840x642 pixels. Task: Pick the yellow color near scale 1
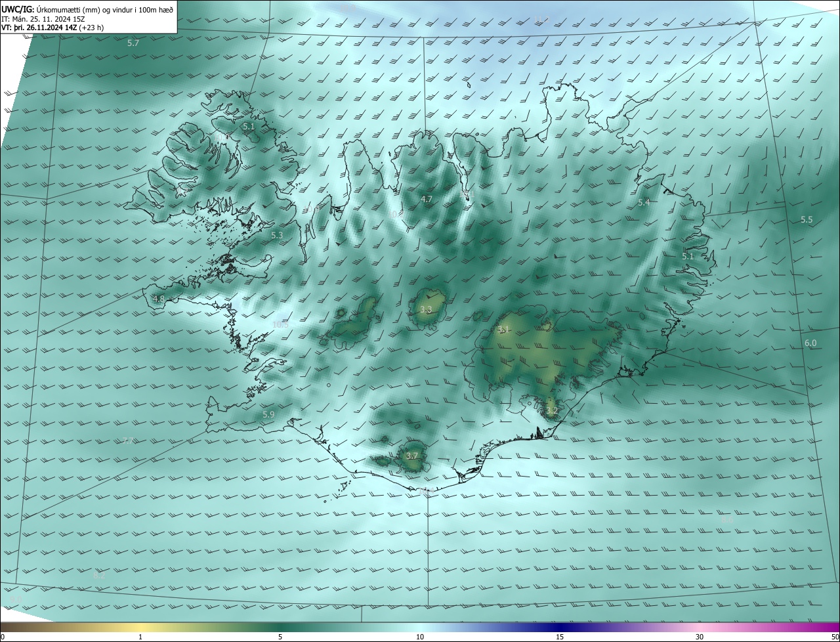[x=140, y=627]
